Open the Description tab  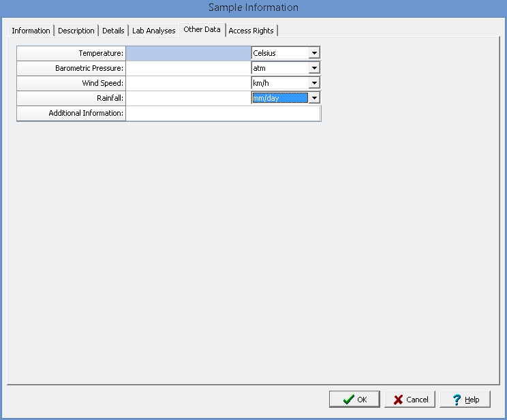76,31
